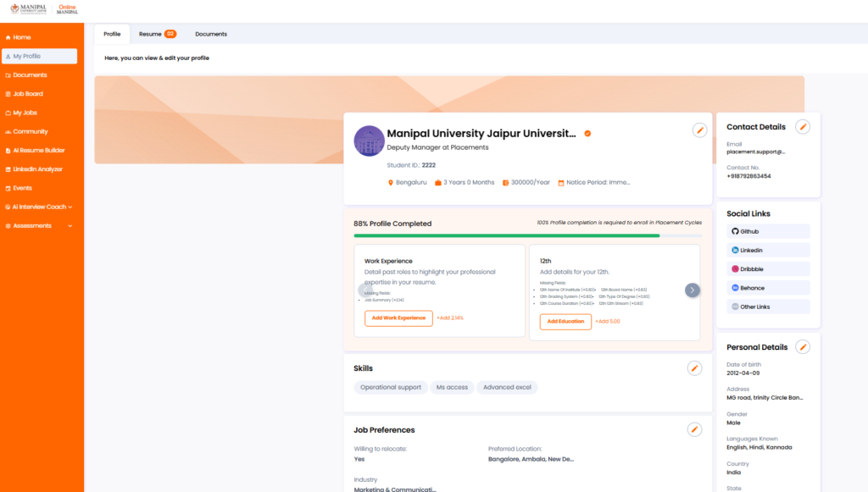The width and height of the screenshot is (868, 492).
Task: Open the Linkedin social link
Action: coord(768,251)
